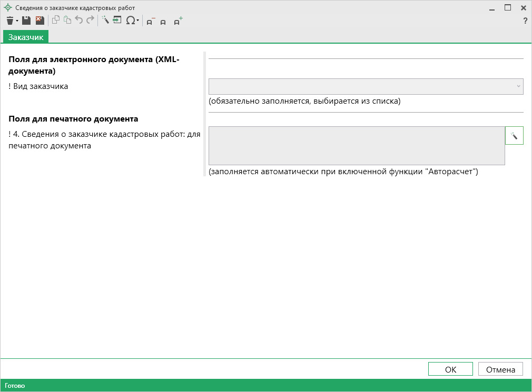Reset font size with plain A icon
Viewport: 532px width, 392px height.
click(163, 22)
